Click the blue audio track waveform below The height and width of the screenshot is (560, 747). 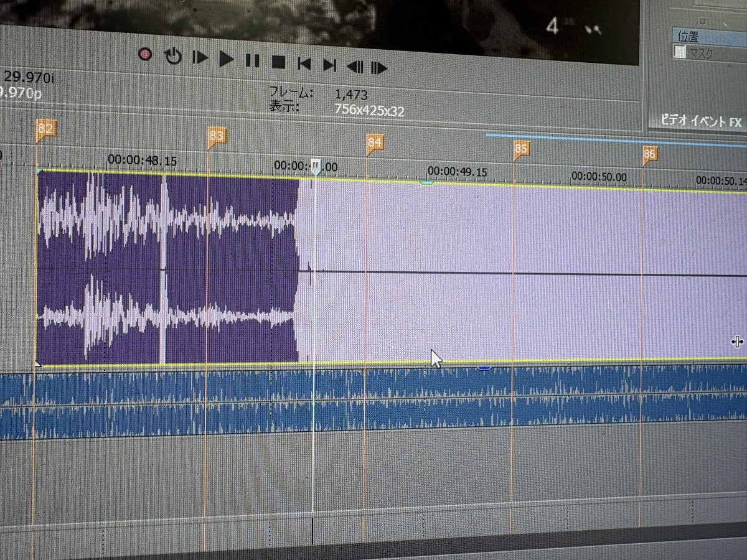tap(374, 403)
